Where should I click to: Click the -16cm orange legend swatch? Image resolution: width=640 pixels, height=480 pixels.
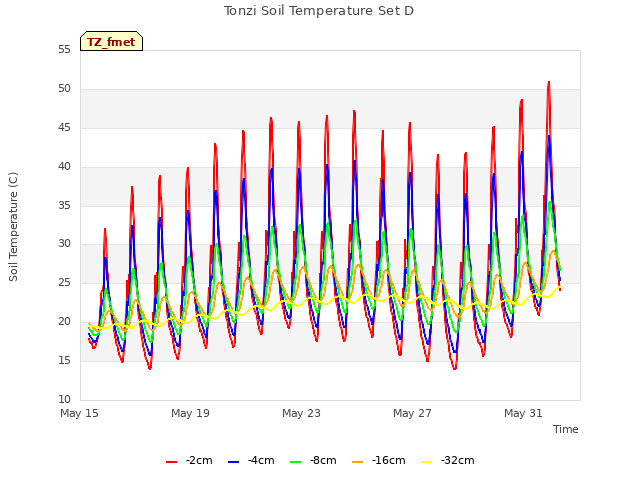[358, 462]
